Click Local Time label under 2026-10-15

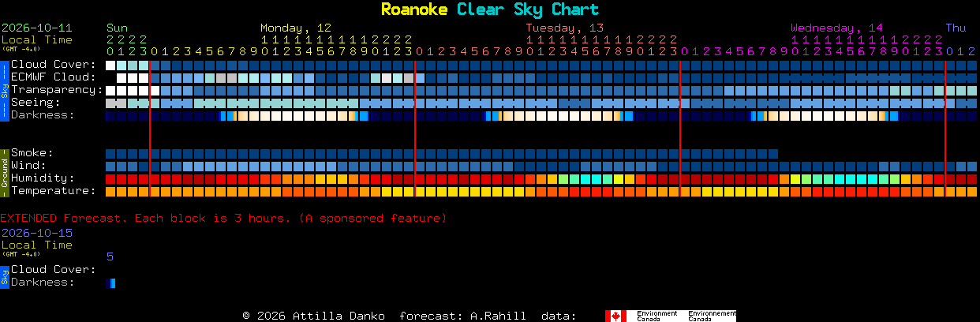click(37, 245)
